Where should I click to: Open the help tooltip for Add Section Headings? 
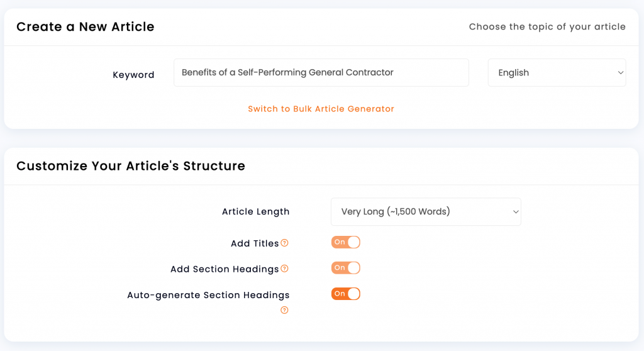click(284, 269)
